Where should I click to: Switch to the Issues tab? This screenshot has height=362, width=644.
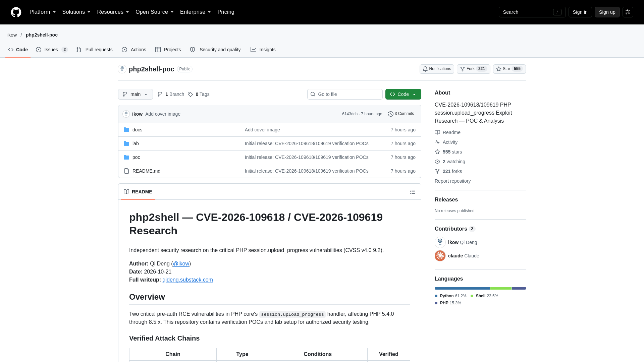[x=52, y=50]
